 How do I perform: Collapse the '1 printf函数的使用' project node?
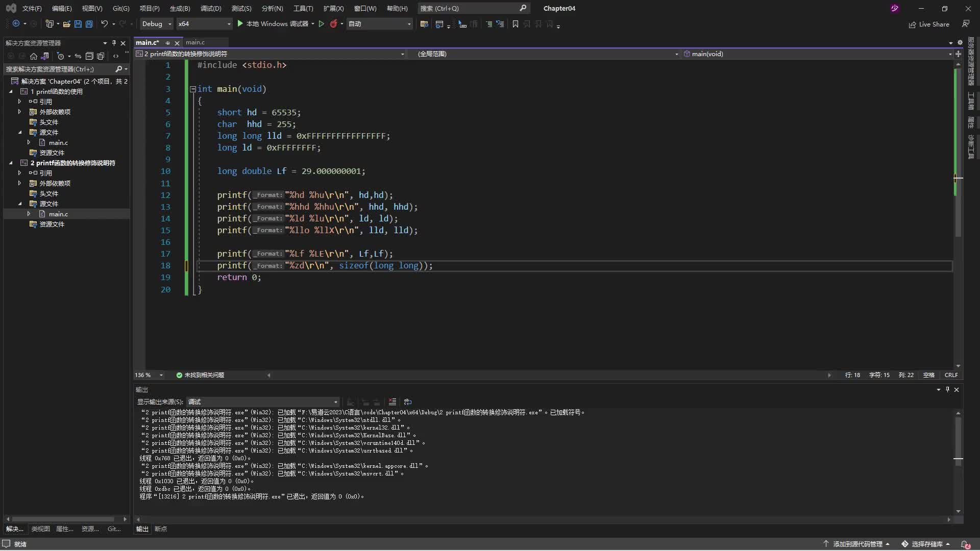pos(11,91)
